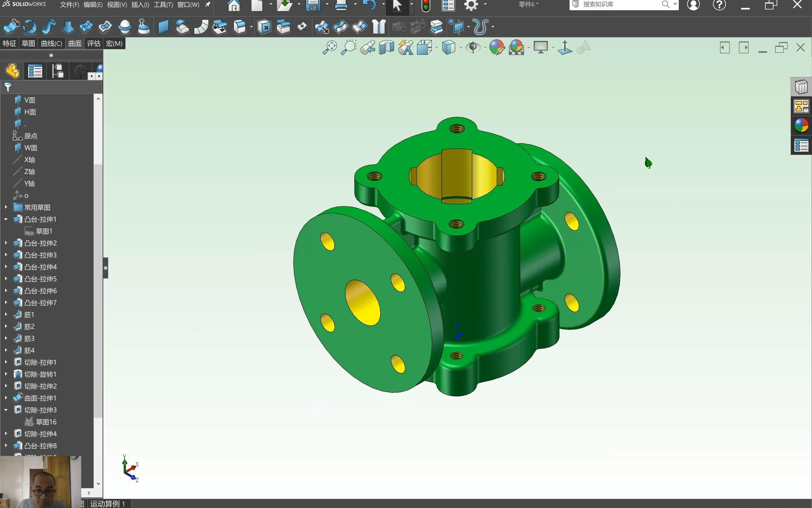Open the Design Library task pane icon
Image resolution: width=812 pixels, height=508 pixels.
pos(801,87)
